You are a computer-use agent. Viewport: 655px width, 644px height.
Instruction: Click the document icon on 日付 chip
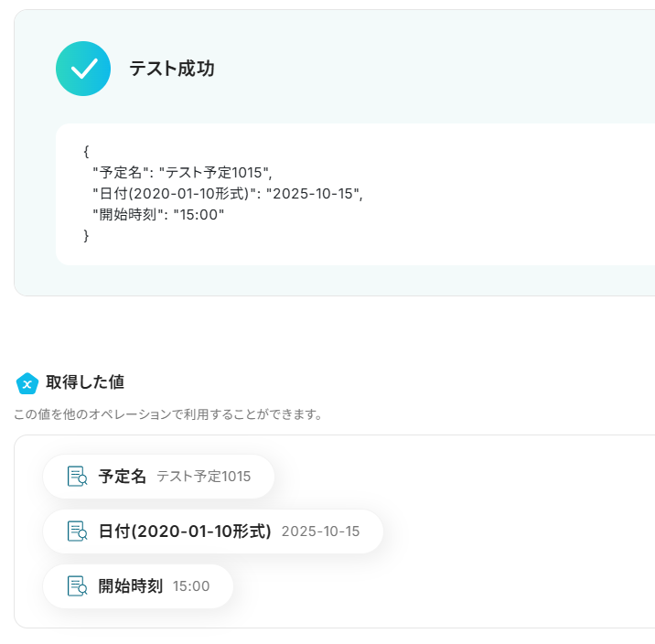pyautogui.click(x=77, y=531)
